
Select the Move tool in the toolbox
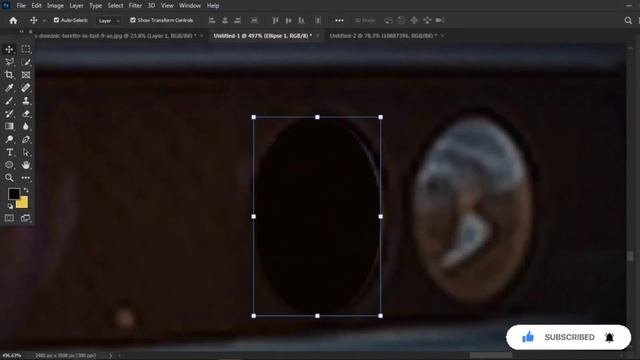tap(9, 49)
